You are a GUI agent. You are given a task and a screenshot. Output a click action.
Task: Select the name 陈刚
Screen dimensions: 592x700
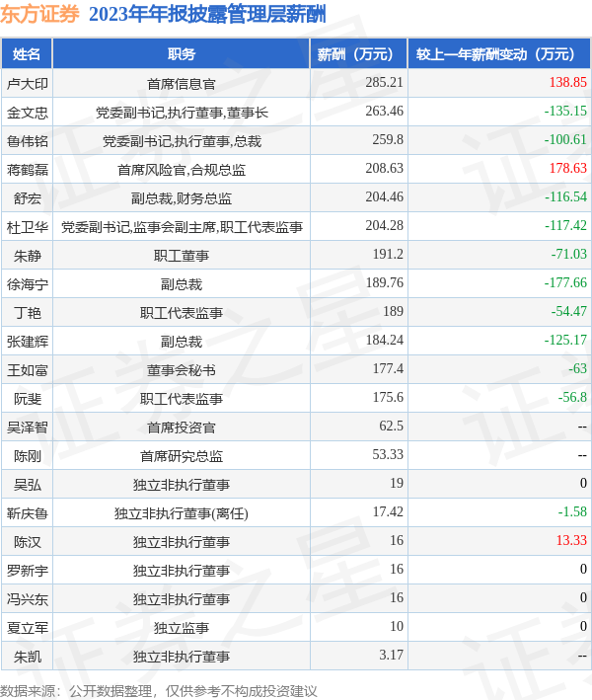[28, 456]
